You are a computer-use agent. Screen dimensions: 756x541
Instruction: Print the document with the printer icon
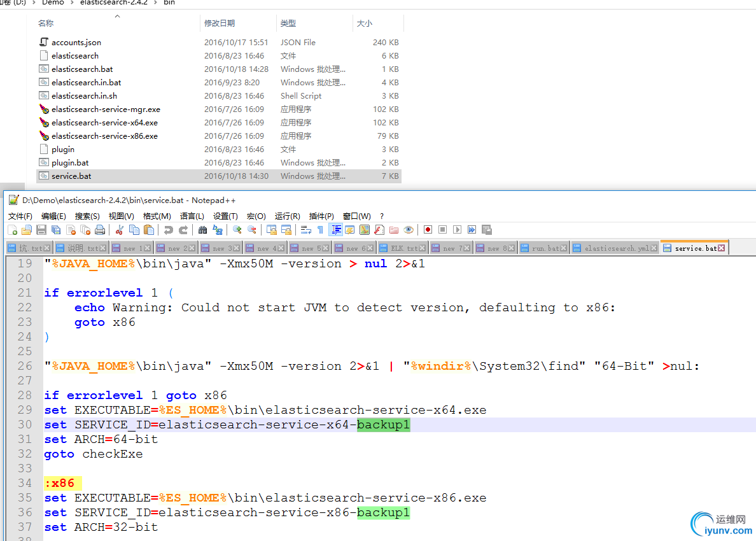click(100, 230)
